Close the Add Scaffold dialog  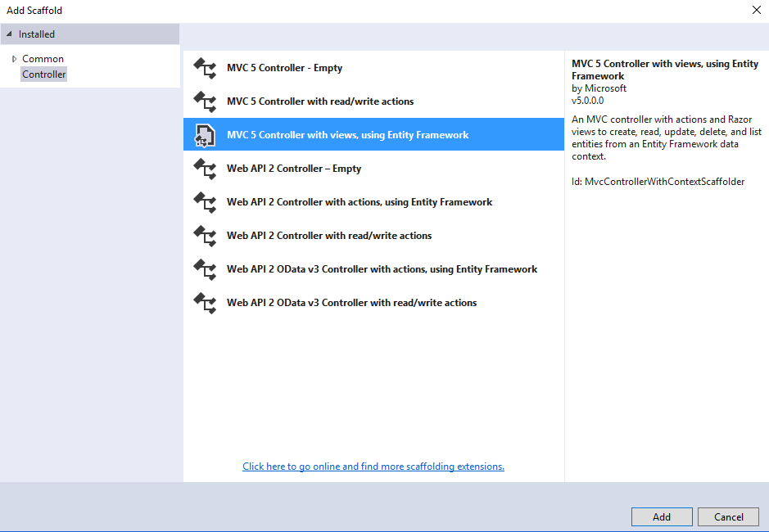756,11
